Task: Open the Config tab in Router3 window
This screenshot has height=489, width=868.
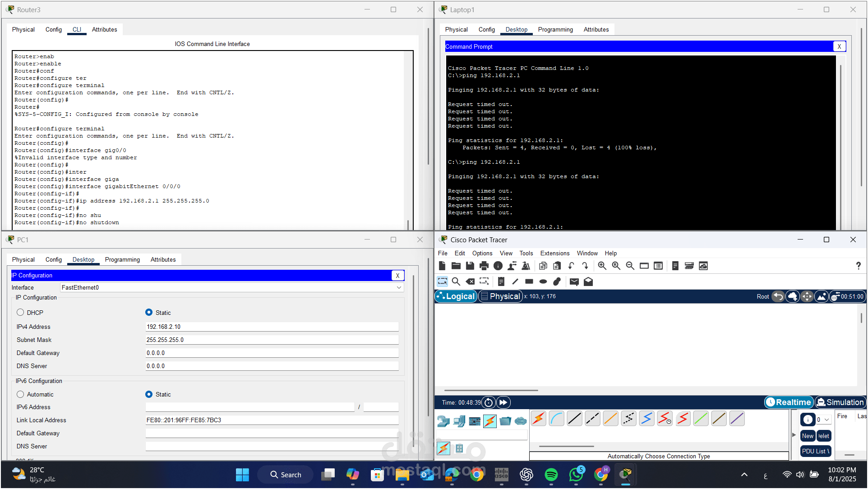Action: point(54,29)
